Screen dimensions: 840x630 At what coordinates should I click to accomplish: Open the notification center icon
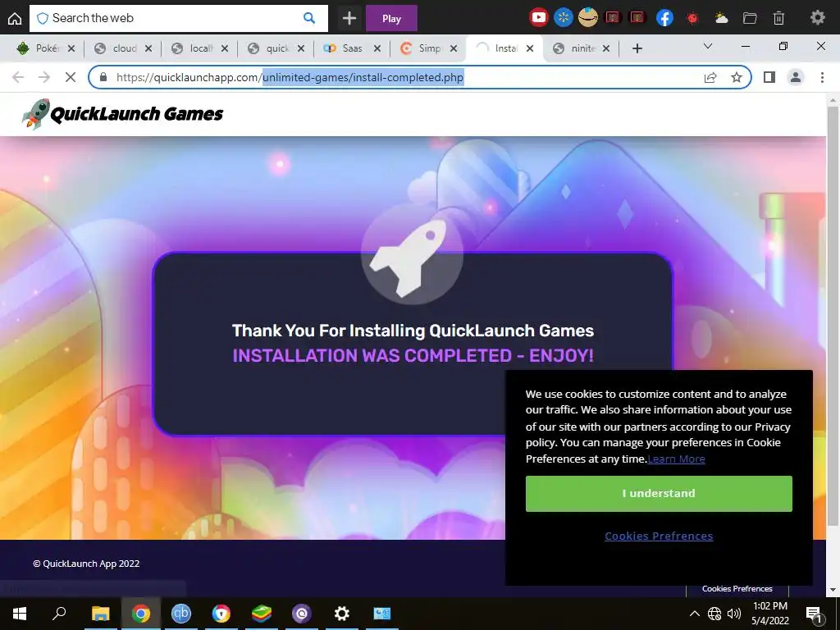click(x=813, y=614)
